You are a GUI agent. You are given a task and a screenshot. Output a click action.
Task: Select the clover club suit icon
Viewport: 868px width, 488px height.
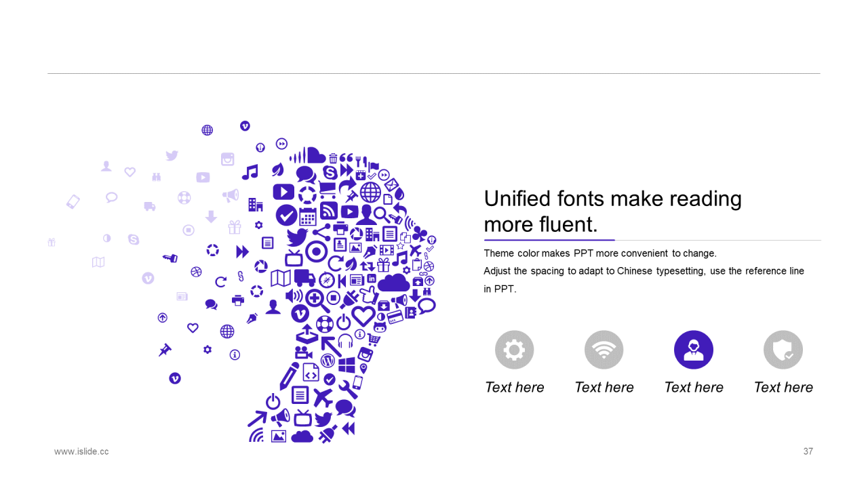click(x=419, y=235)
